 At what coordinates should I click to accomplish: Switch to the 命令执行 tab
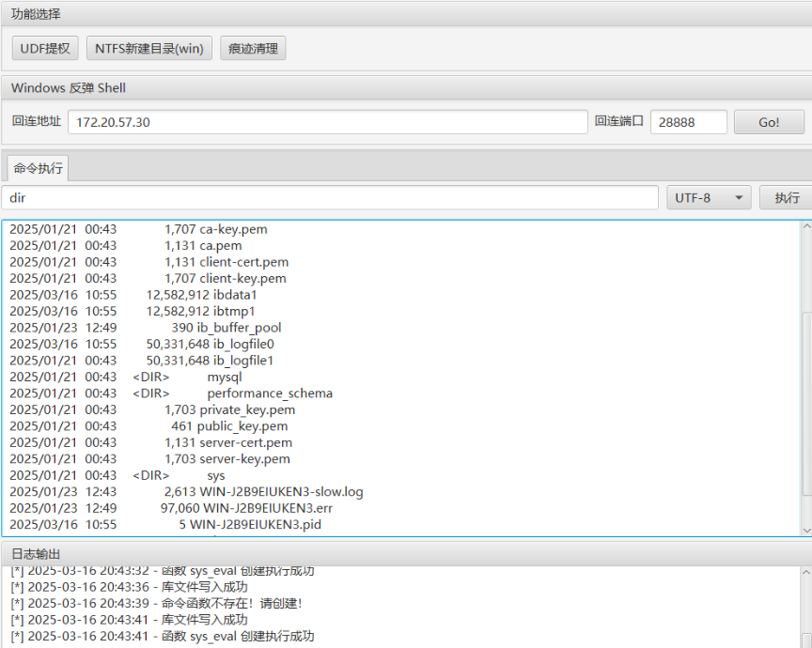click(x=39, y=169)
